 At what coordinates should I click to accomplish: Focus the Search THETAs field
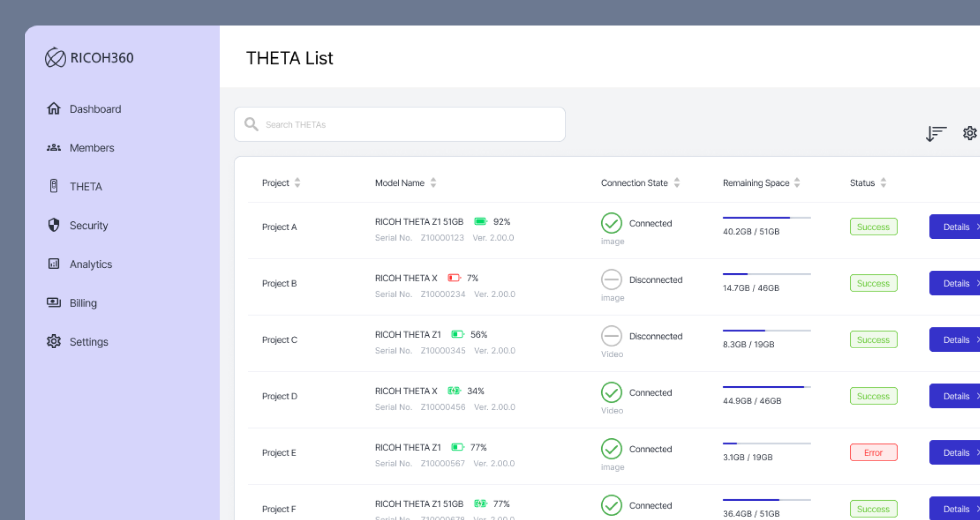[x=400, y=124]
